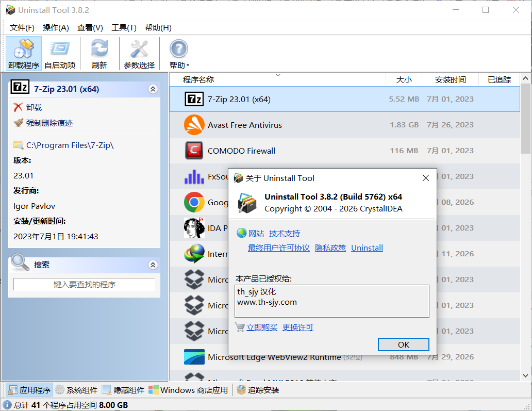Open the 文件(F) menu
This screenshot has width=532, height=411.
tap(22, 28)
